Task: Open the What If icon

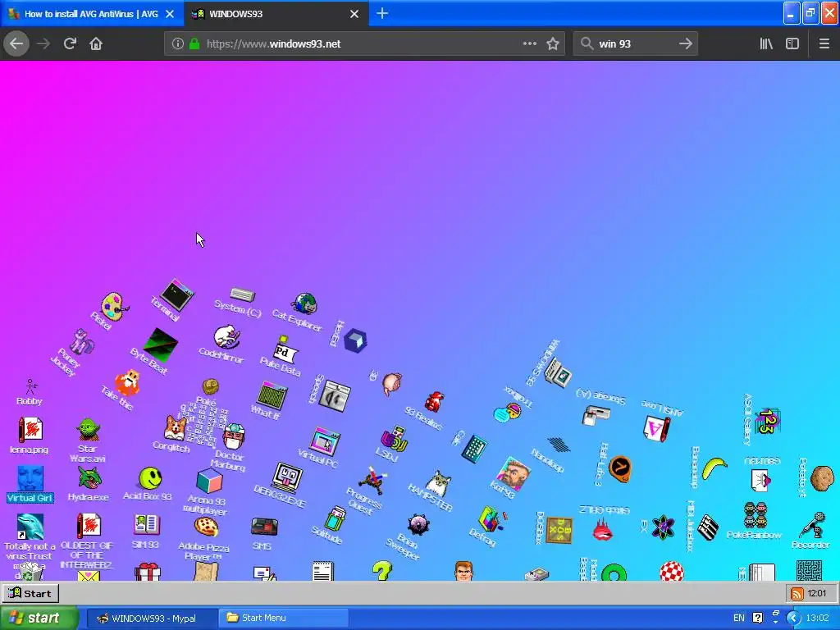Action: [272, 395]
